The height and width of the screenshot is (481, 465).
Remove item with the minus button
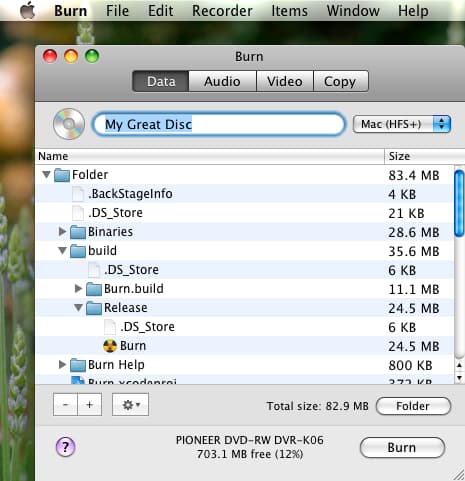pos(65,405)
